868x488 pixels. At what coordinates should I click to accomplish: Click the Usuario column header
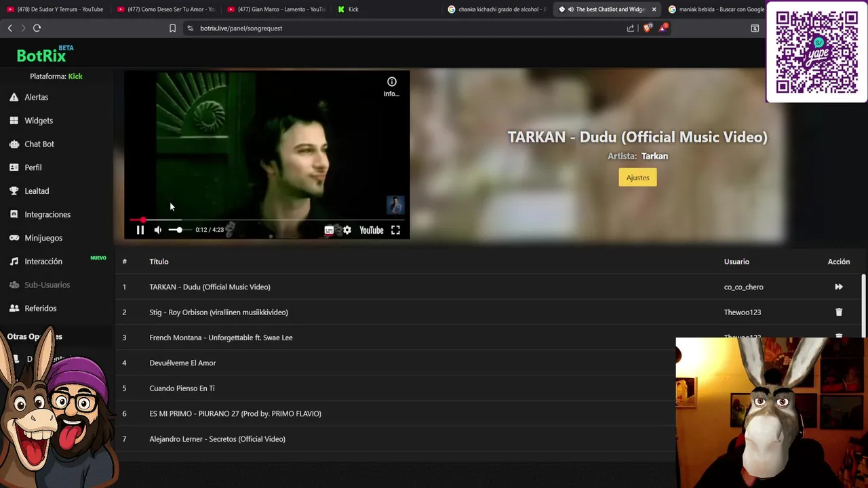pos(736,262)
